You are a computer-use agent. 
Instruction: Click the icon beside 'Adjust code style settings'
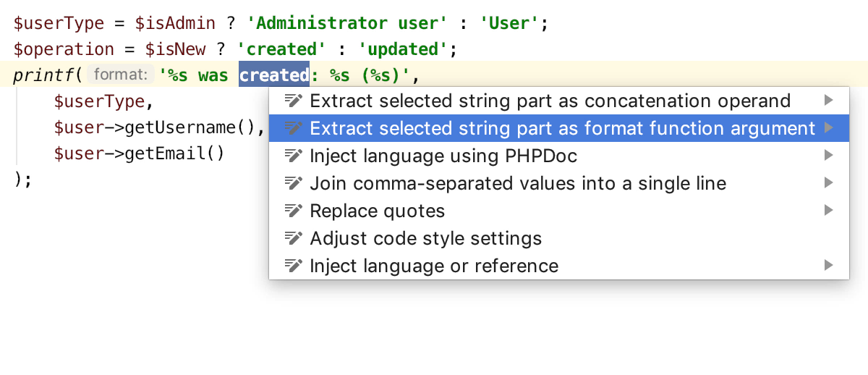coord(293,238)
